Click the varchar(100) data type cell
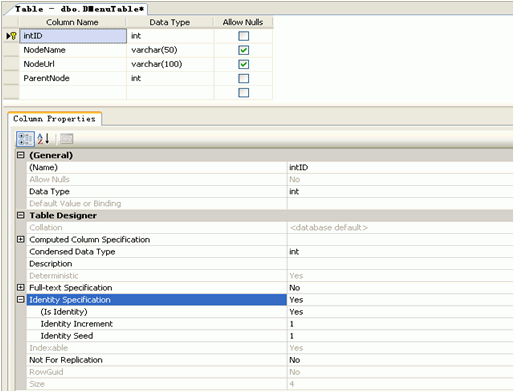 tap(170, 64)
